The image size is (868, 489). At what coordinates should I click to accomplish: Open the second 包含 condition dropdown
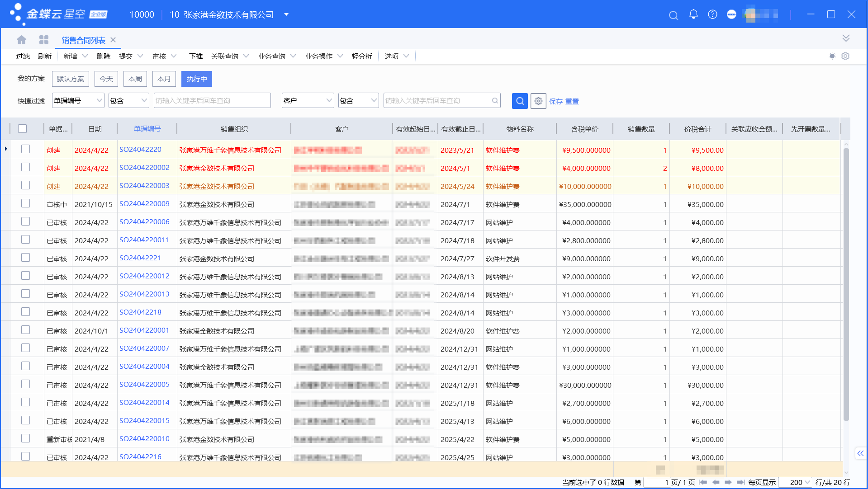[x=359, y=100]
